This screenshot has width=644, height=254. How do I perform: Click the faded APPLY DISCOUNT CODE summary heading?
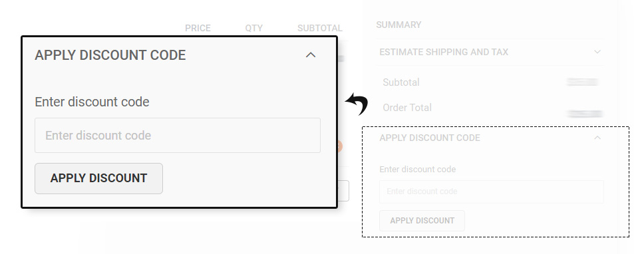(x=430, y=138)
